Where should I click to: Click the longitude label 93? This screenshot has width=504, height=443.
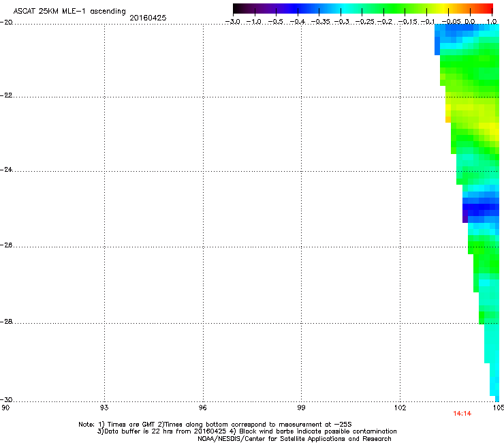(104, 408)
